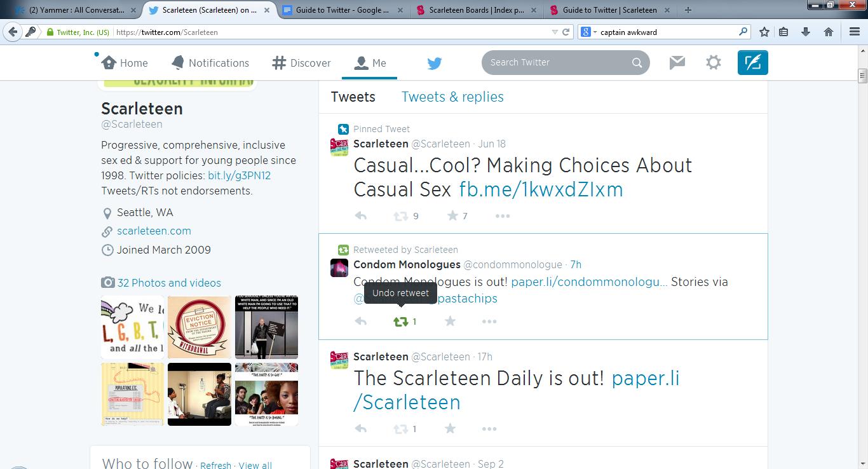Visit scarleteen.com profile website
This screenshot has height=469, width=868.
pos(154,231)
